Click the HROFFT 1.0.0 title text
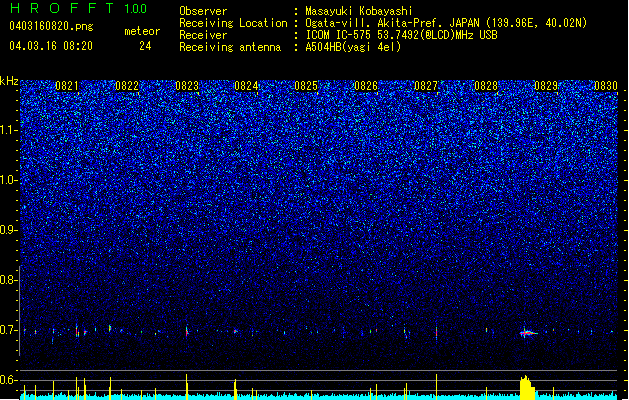The width and height of the screenshot is (629, 400). [78, 8]
